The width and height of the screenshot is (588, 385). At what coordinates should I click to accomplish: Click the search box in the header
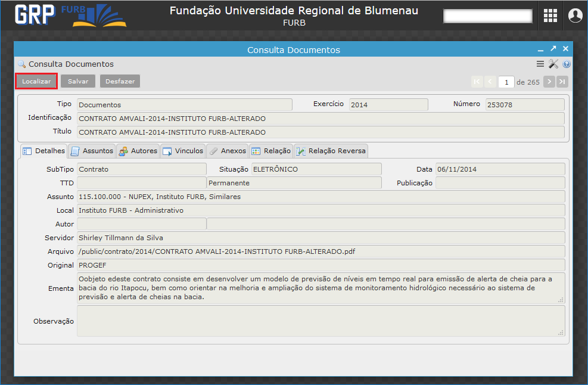point(487,16)
